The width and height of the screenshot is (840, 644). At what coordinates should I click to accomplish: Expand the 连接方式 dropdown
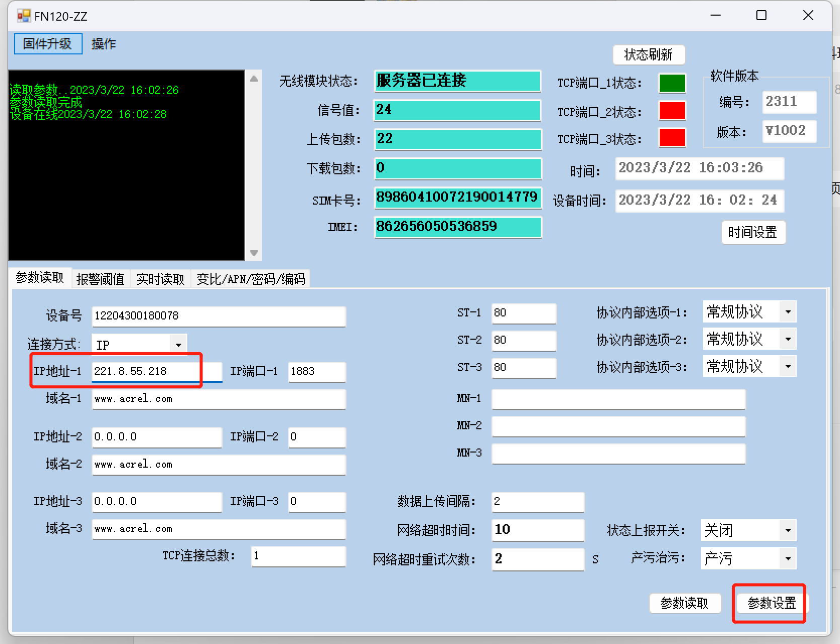tap(178, 345)
